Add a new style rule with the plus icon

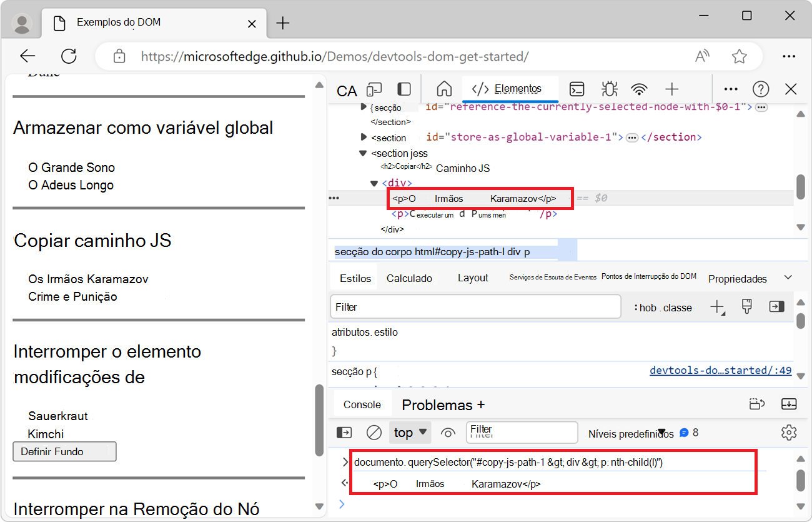point(718,306)
